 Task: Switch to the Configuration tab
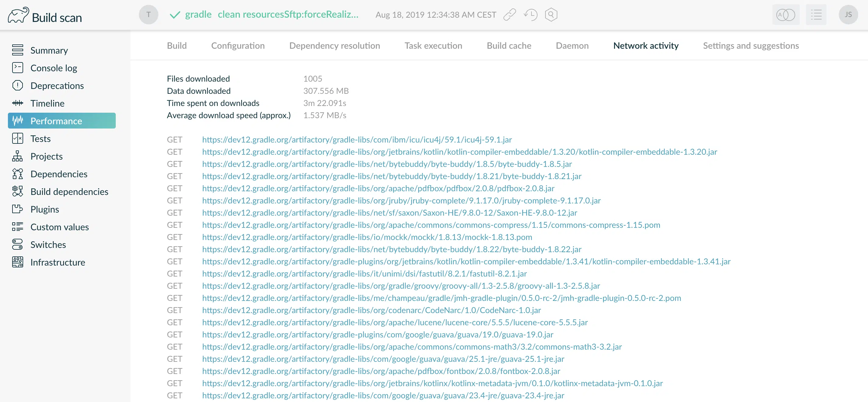(x=238, y=45)
